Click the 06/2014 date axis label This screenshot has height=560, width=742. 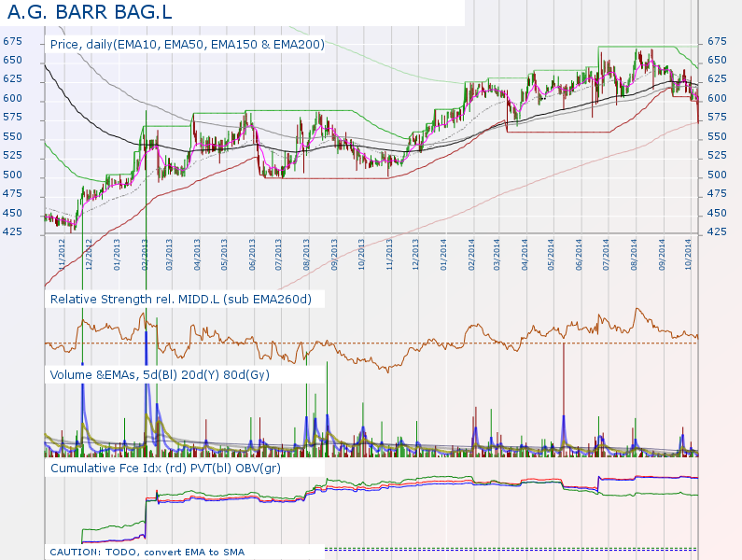579,255
